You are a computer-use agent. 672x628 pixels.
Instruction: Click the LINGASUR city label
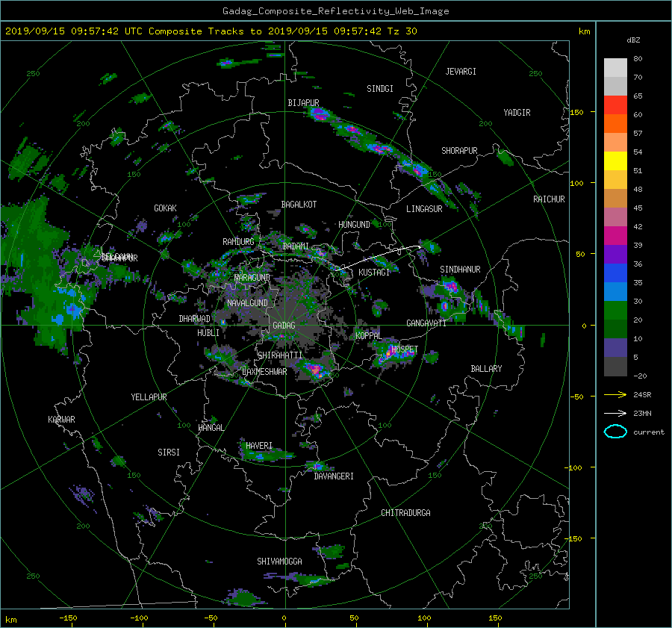pyautogui.click(x=424, y=209)
